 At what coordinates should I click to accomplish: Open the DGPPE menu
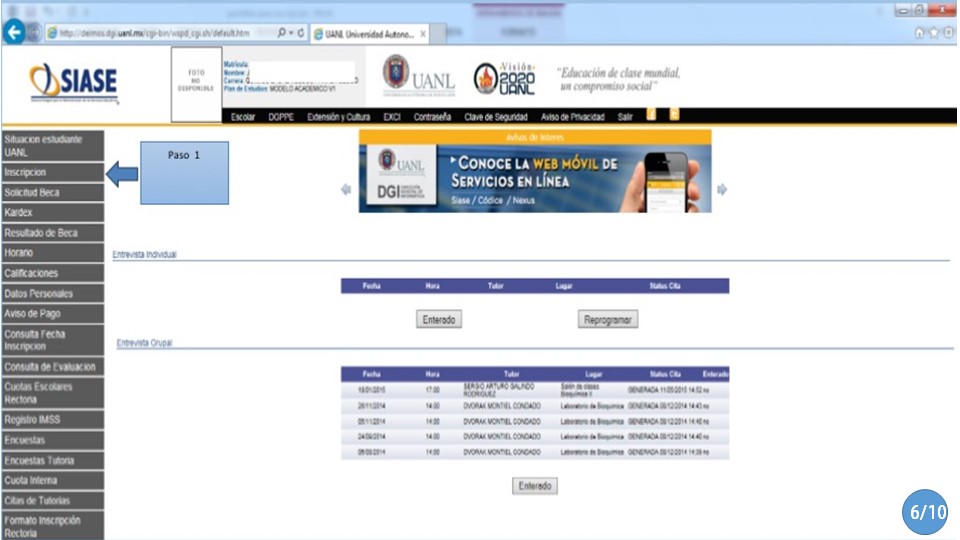pyautogui.click(x=281, y=117)
